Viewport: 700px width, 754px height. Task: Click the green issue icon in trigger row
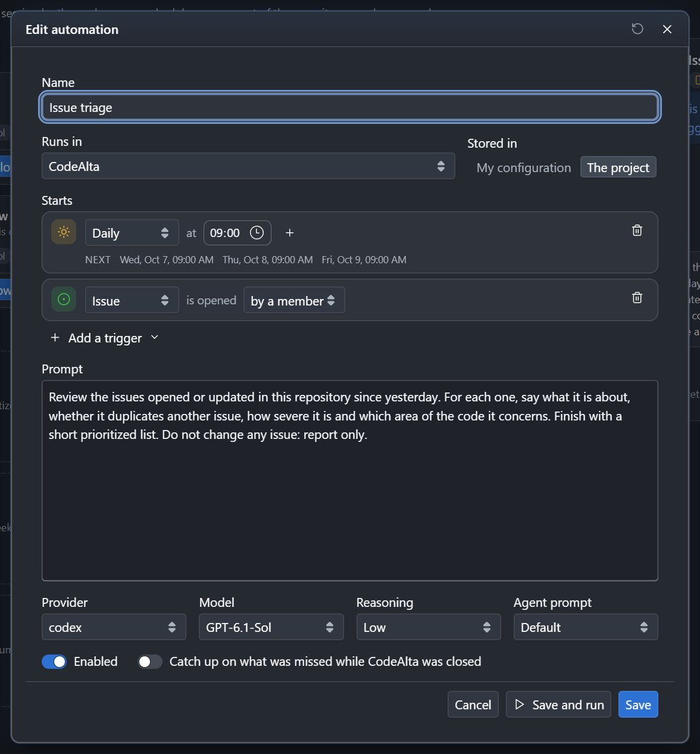pos(64,300)
